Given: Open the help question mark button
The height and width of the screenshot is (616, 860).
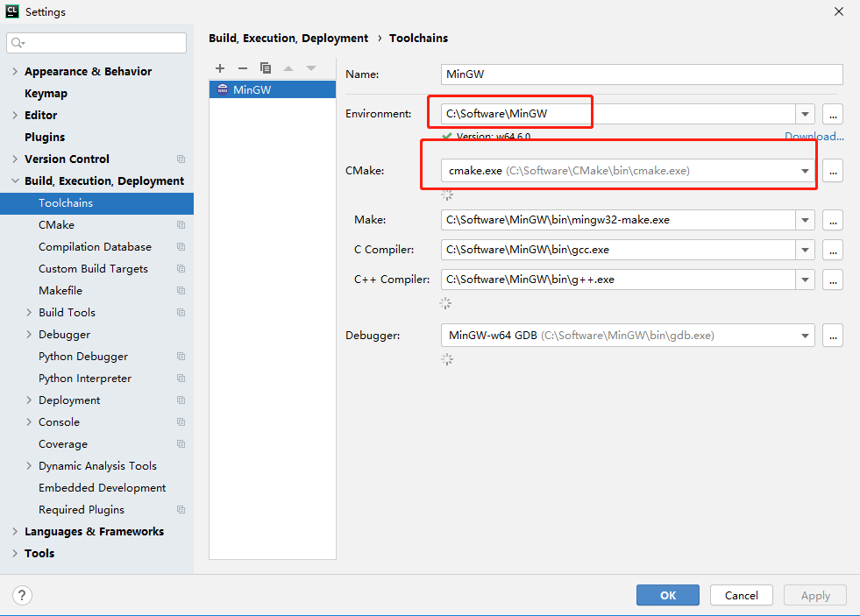Looking at the screenshot, I should coord(22,595).
